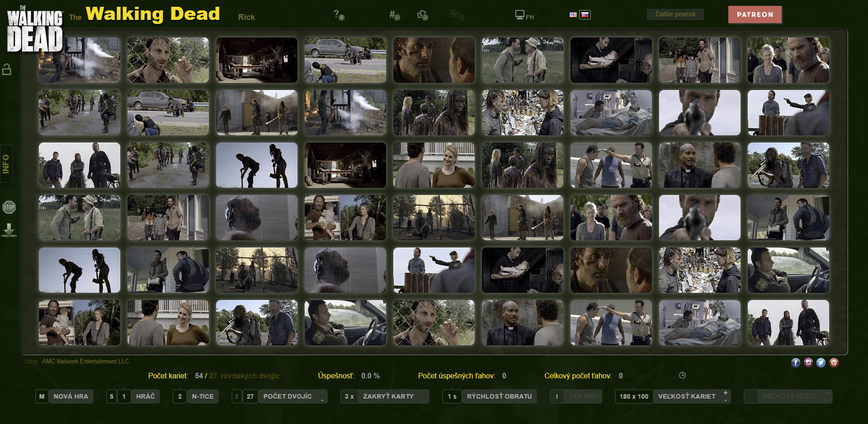Click the Rick subtitle text
The height and width of the screenshot is (424, 868).
[246, 17]
